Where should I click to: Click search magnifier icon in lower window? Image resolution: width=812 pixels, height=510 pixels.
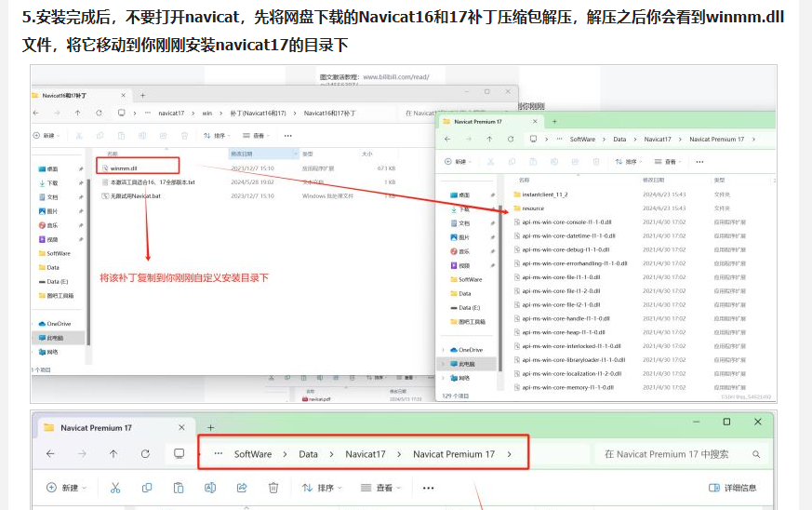pos(756,454)
